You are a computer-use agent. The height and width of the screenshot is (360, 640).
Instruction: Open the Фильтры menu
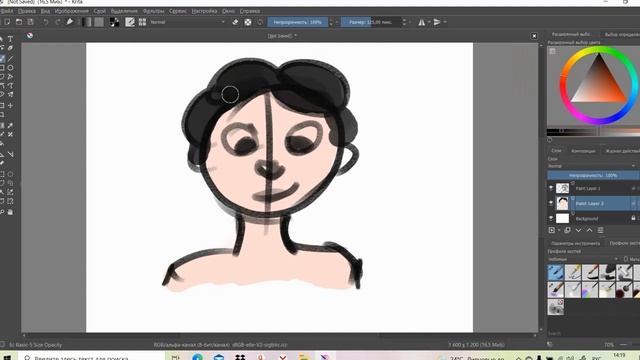[x=153, y=11]
